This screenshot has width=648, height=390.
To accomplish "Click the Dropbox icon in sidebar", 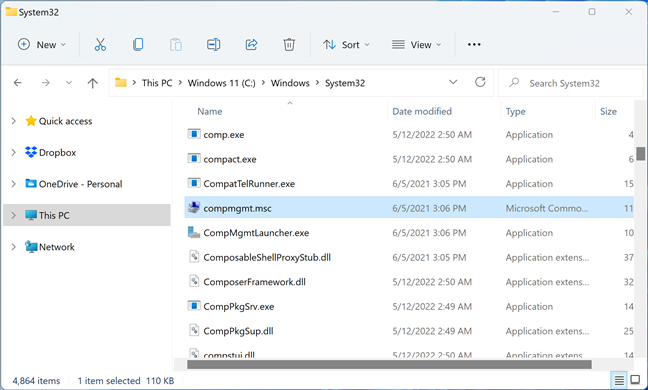I will click(31, 152).
